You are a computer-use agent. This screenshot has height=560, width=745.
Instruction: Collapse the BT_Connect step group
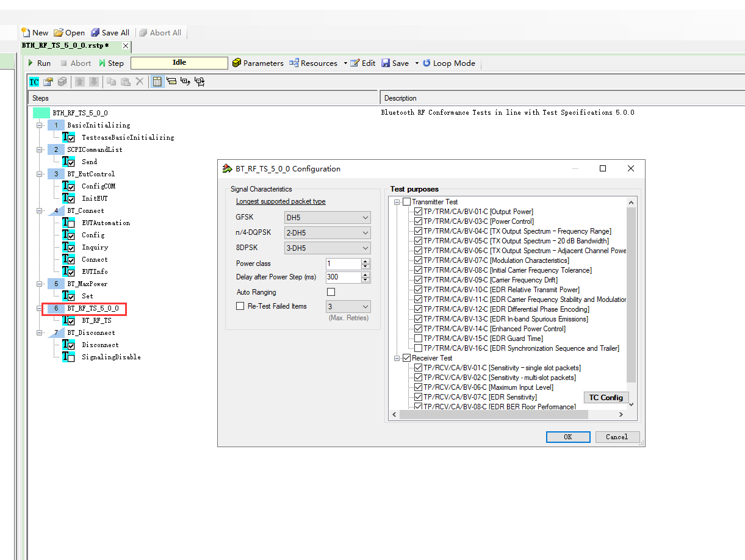point(40,210)
